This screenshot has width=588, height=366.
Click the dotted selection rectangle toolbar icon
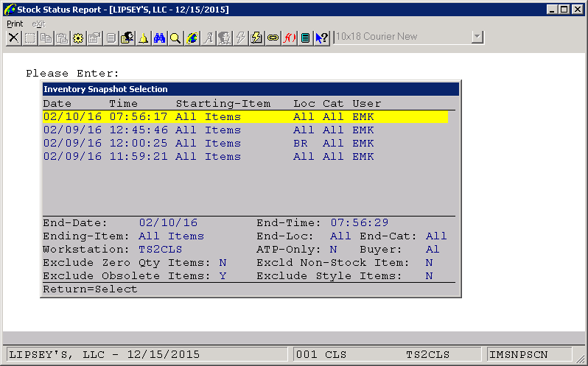[30, 38]
